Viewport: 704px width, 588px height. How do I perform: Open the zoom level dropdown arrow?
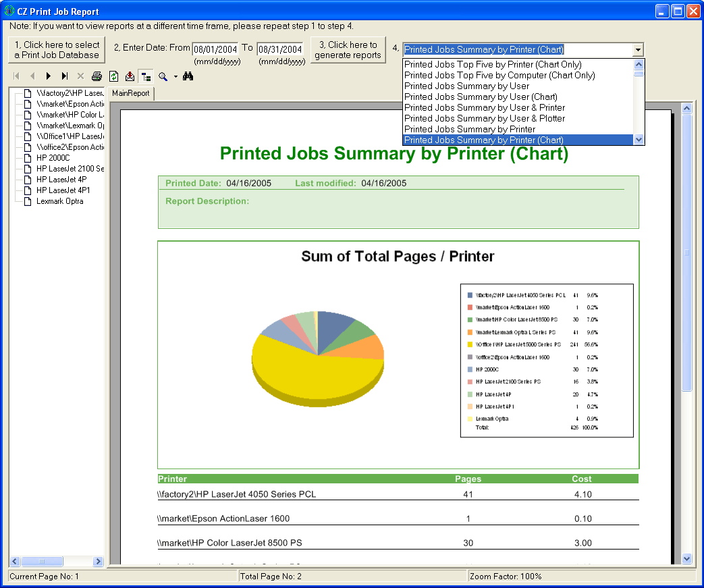(x=175, y=76)
